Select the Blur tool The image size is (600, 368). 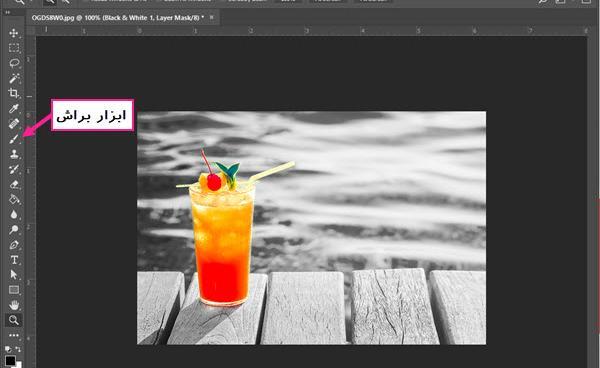(x=14, y=215)
